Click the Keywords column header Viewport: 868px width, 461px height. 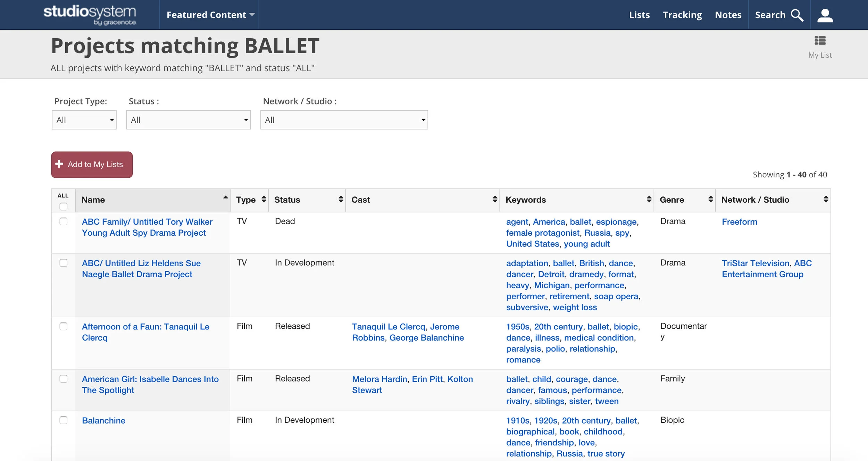(x=526, y=200)
